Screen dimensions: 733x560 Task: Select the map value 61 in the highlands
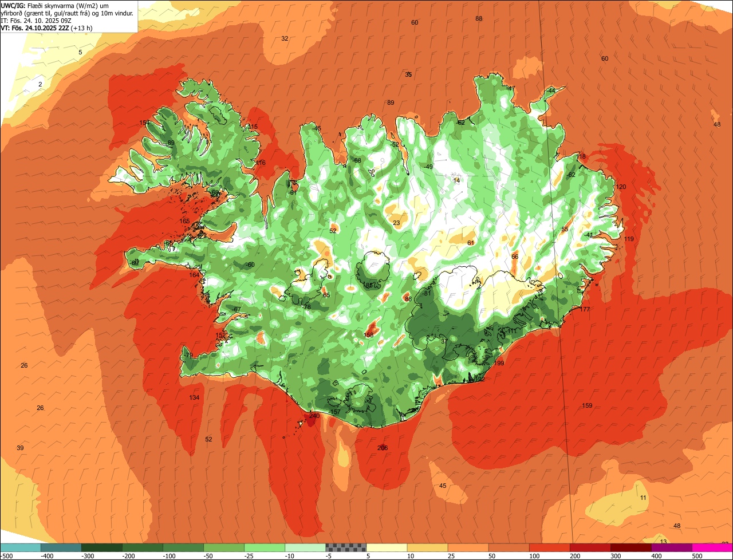(x=471, y=243)
